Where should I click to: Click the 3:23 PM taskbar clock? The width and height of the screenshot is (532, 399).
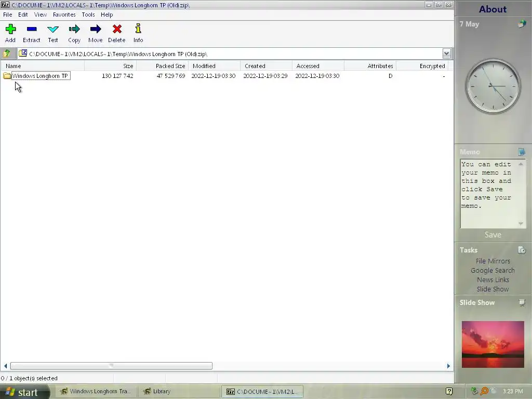point(513,391)
